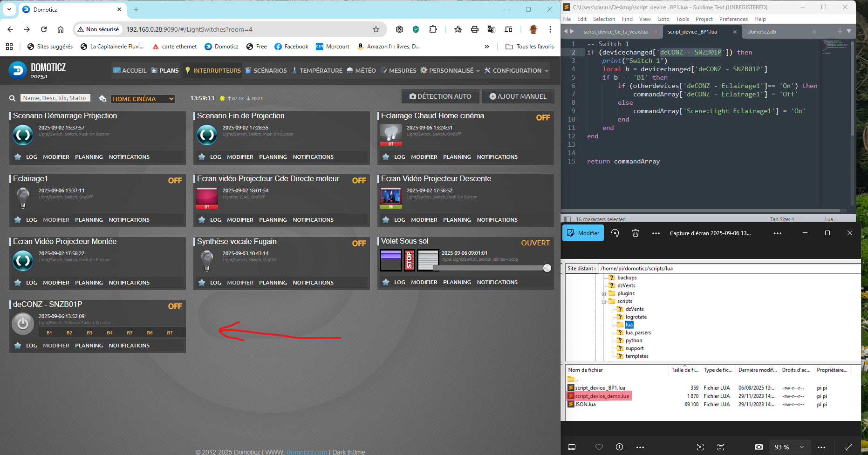Open the 93 % zoom dropdown in Photos
This screenshot has width=868, height=455.
click(789, 447)
